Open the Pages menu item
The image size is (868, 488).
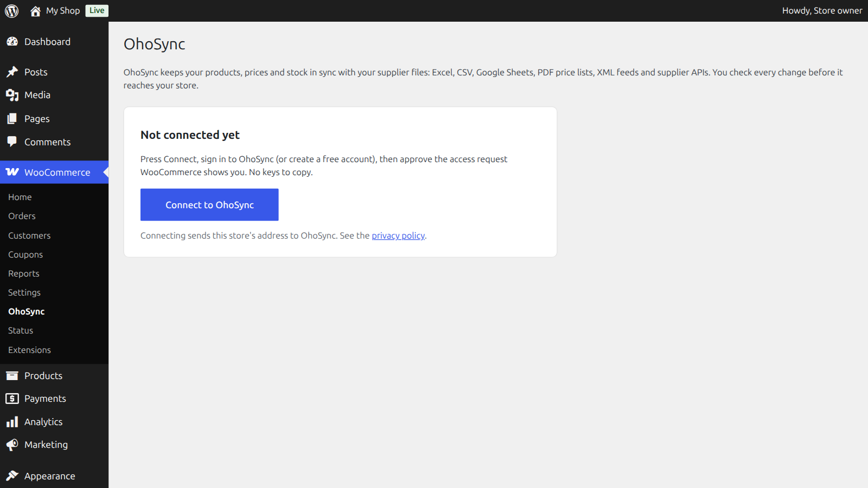click(x=54, y=119)
